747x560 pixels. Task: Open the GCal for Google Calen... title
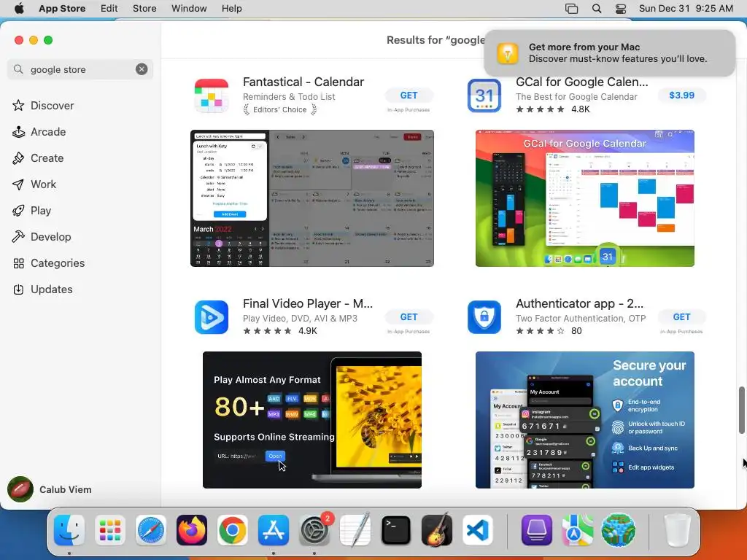click(x=581, y=82)
